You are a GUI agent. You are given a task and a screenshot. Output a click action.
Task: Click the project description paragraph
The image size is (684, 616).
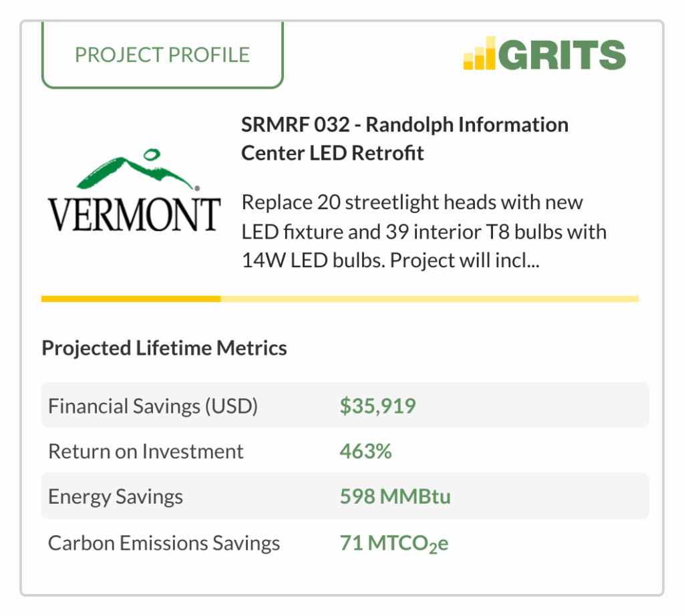[423, 231]
